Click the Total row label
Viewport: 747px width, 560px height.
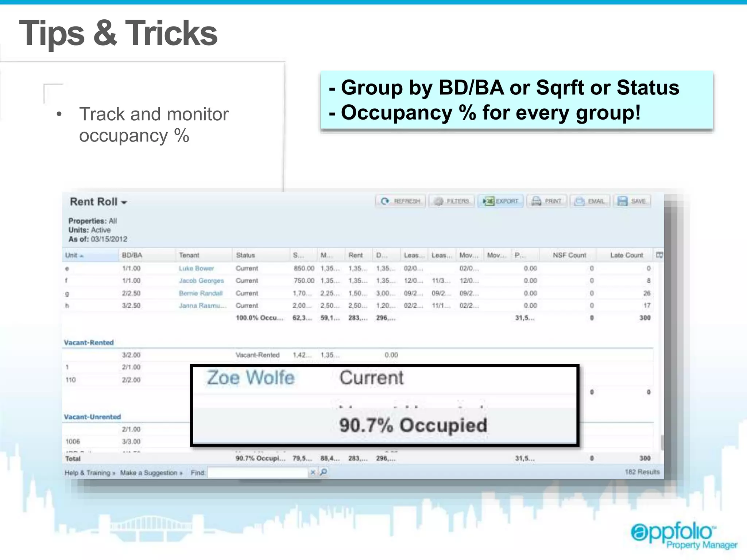[x=73, y=459]
